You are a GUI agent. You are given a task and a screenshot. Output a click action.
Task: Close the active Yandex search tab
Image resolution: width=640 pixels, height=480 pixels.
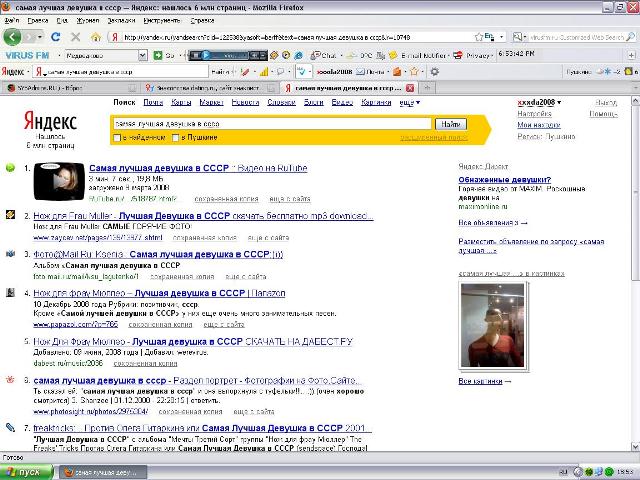(x=410, y=88)
